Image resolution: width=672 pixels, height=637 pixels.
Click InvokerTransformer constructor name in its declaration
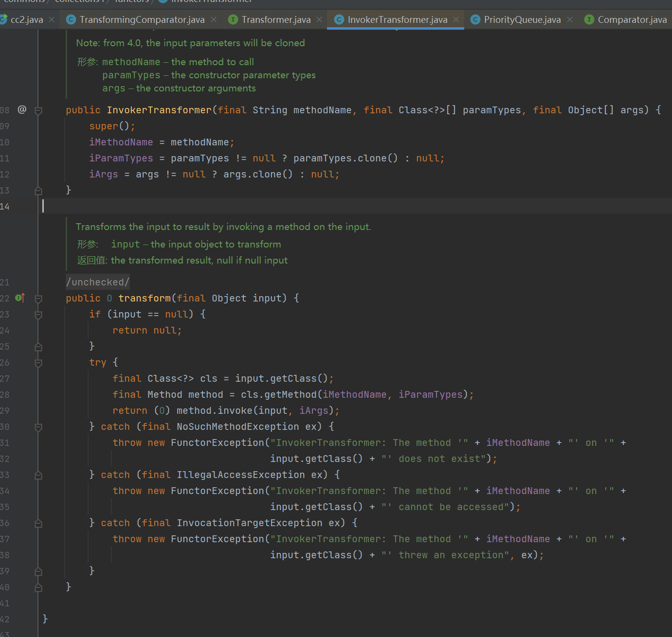(159, 110)
